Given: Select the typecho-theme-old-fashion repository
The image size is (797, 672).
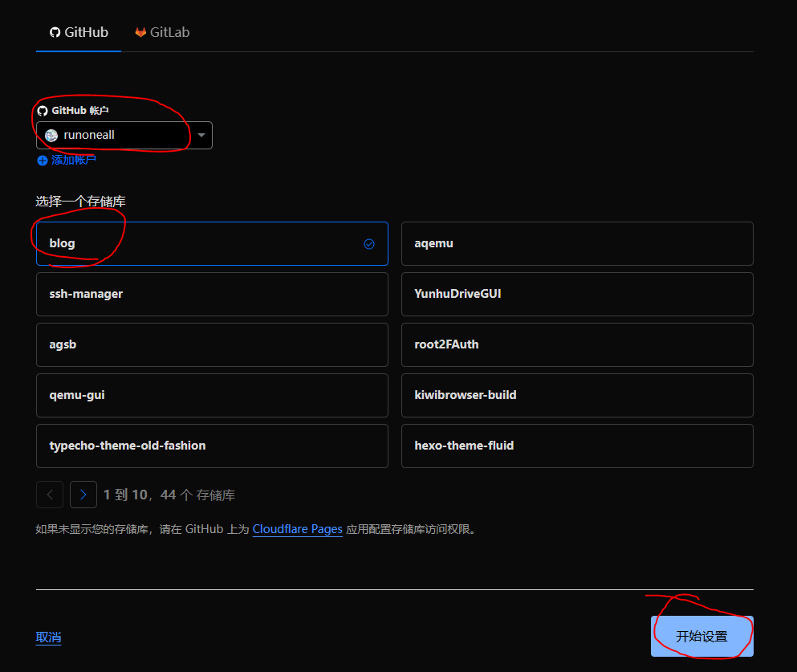Looking at the screenshot, I should coord(212,446).
